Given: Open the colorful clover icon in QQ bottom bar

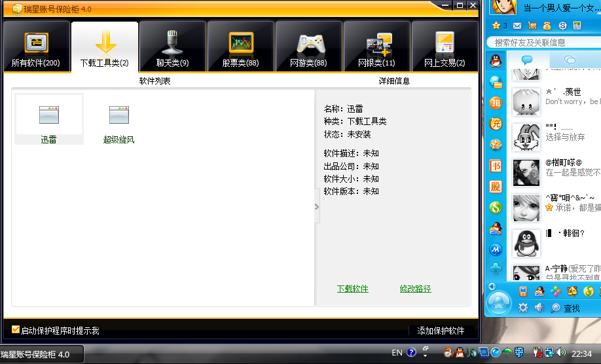Looking at the screenshot, I should click(556, 291).
